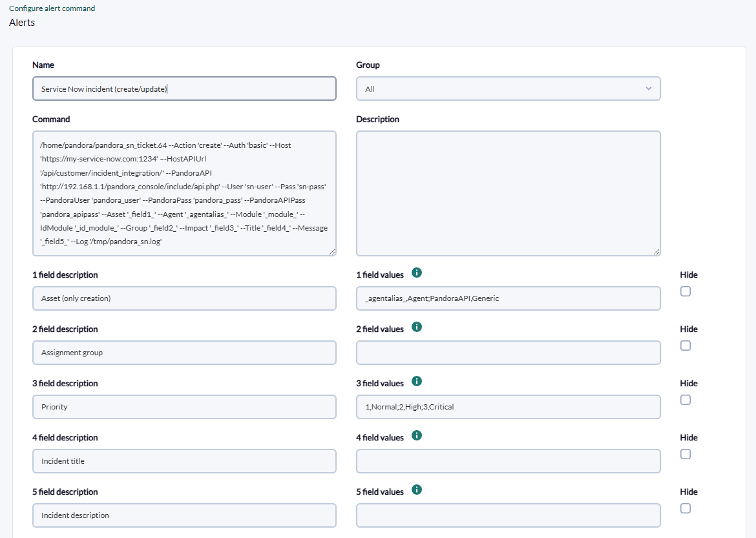Click the '2 field values' label
The image size is (756, 538).
(x=380, y=329)
